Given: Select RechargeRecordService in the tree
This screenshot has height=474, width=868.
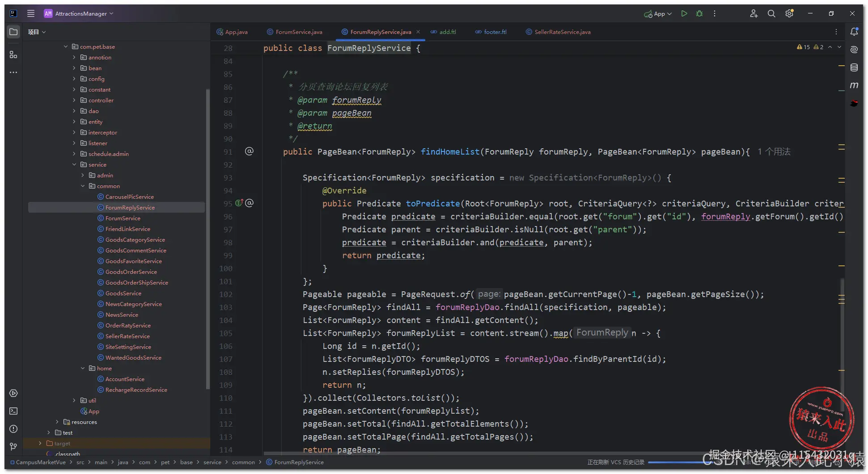Looking at the screenshot, I should pyautogui.click(x=136, y=390).
